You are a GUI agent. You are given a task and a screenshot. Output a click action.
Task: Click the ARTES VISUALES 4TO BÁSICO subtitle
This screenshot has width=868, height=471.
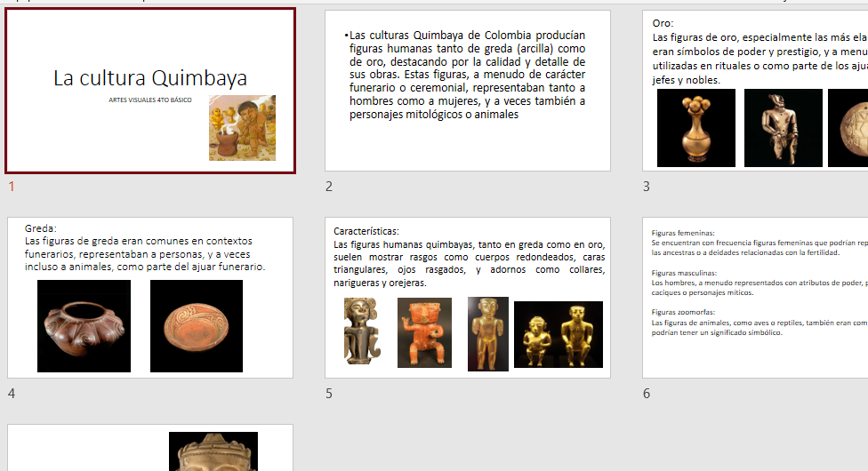click(150, 100)
